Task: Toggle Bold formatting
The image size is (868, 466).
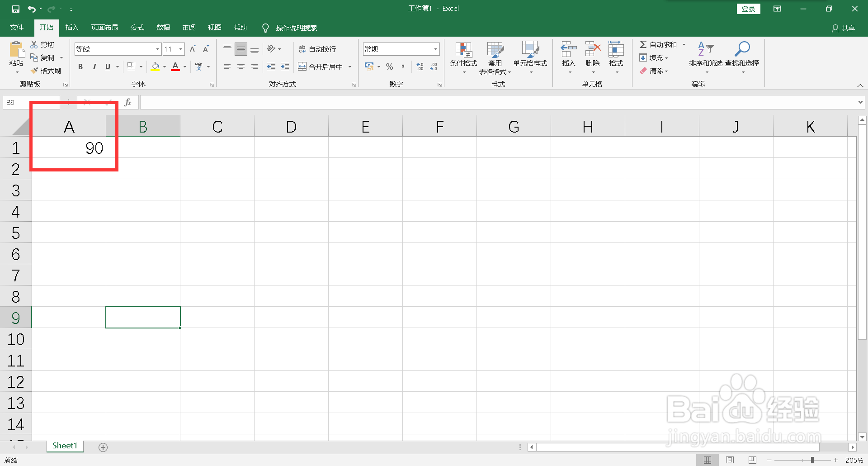Action: tap(80, 67)
